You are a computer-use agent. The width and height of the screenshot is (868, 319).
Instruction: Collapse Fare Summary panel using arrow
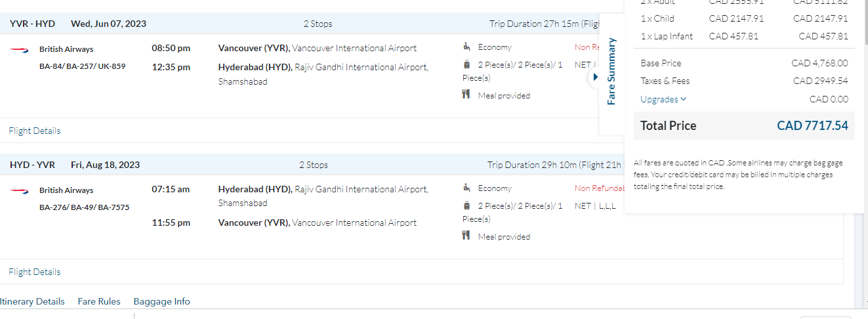(594, 77)
